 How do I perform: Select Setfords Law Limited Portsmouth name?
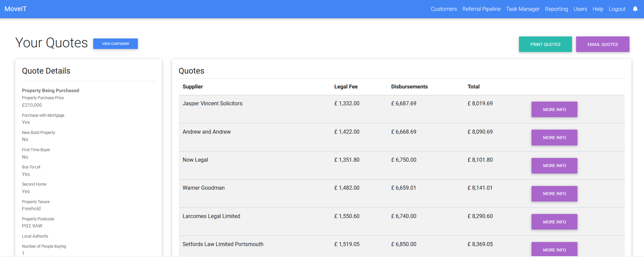click(223, 244)
